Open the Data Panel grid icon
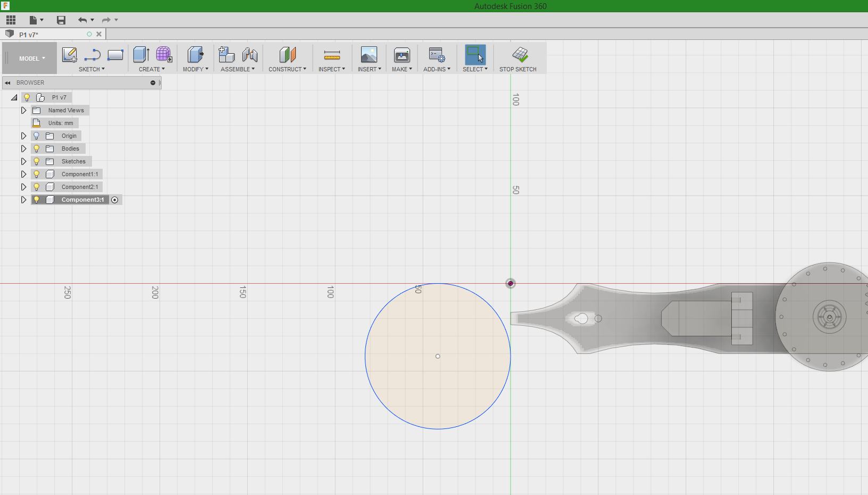868x495 pixels. pos(11,20)
